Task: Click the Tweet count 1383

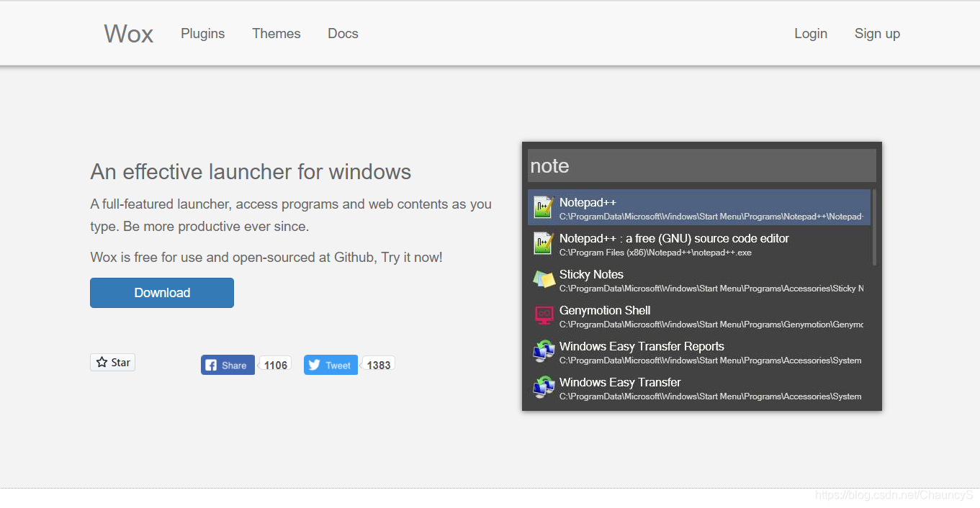Action: click(x=378, y=366)
